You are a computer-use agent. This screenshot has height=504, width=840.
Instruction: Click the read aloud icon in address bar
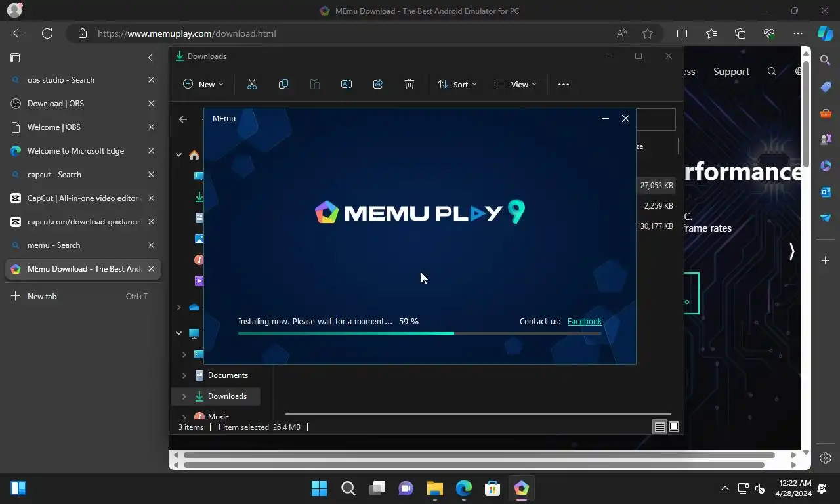(621, 33)
